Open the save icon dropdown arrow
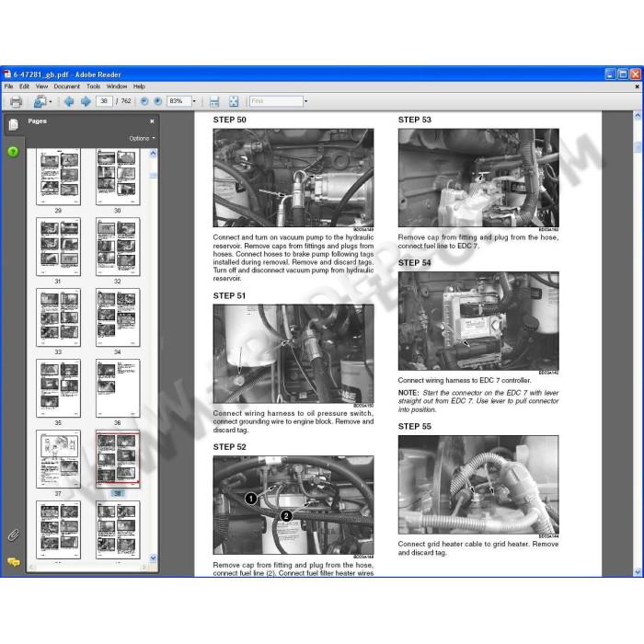Viewport: 644px width, 644px height. [x=51, y=101]
